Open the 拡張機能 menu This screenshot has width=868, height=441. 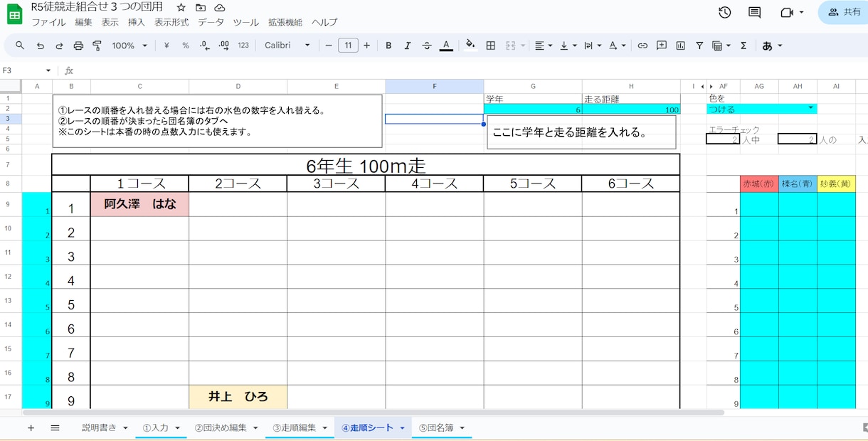point(285,23)
